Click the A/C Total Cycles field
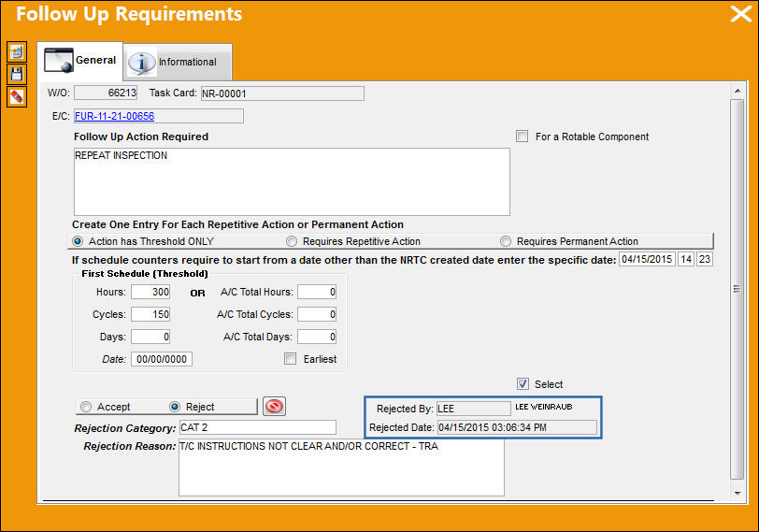This screenshot has height=532, width=759. 317,314
